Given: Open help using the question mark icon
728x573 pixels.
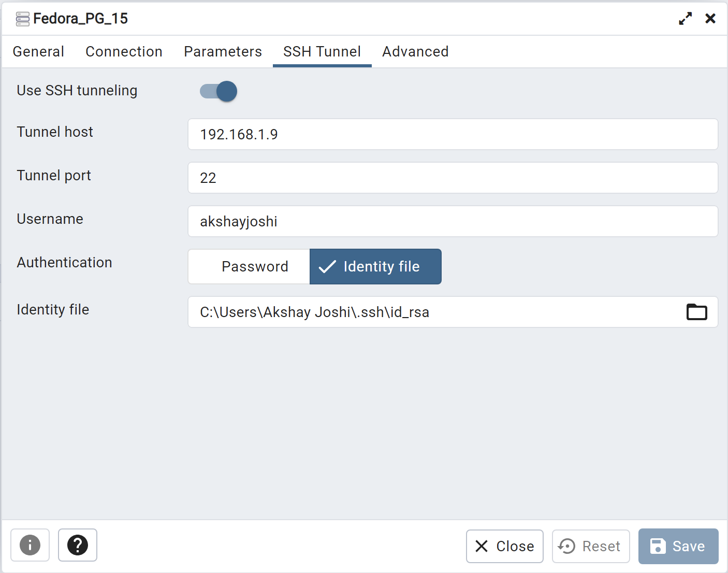Looking at the screenshot, I should [x=77, y=545].
